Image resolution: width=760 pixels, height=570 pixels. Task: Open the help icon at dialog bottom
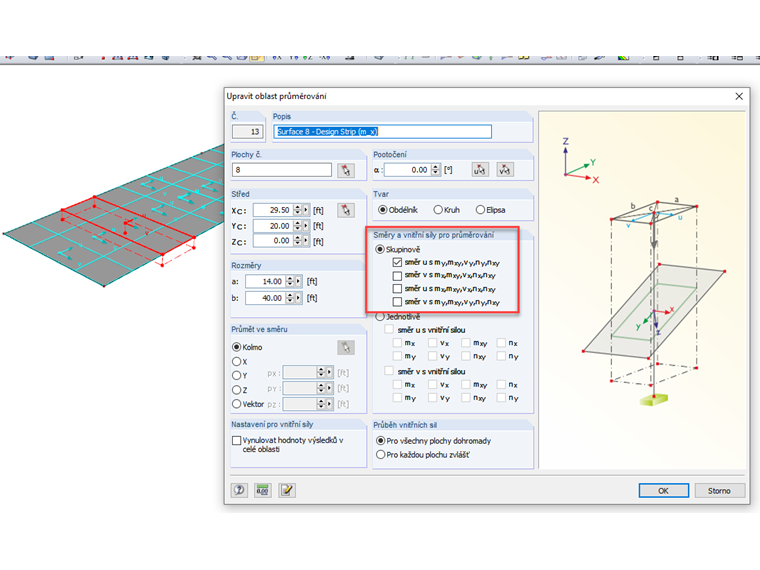tap(239, 490)
